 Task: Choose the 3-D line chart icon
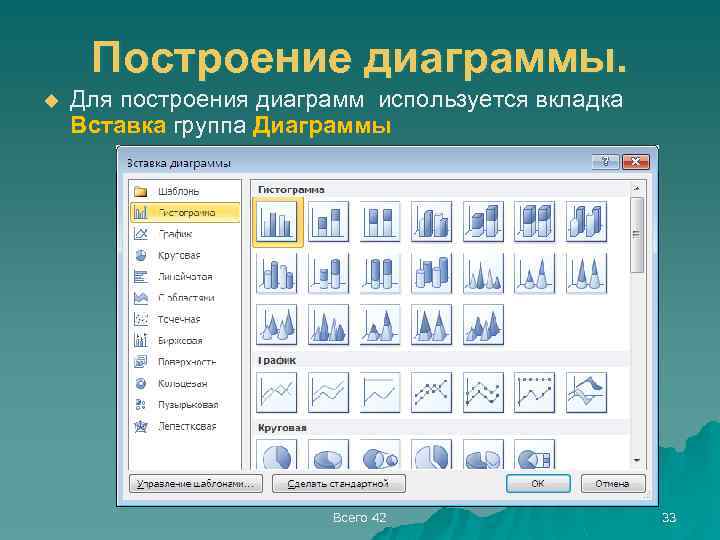586,393
